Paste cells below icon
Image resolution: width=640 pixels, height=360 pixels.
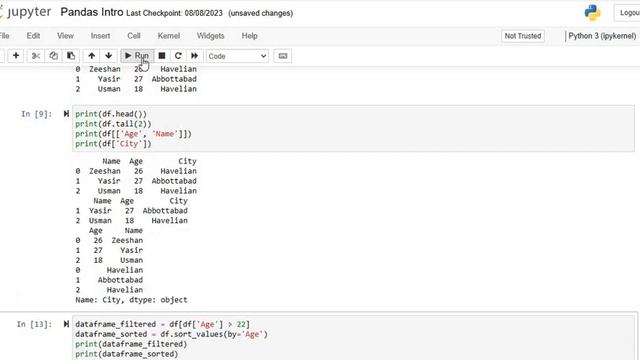pyautogui.click(x=71, y=56)
